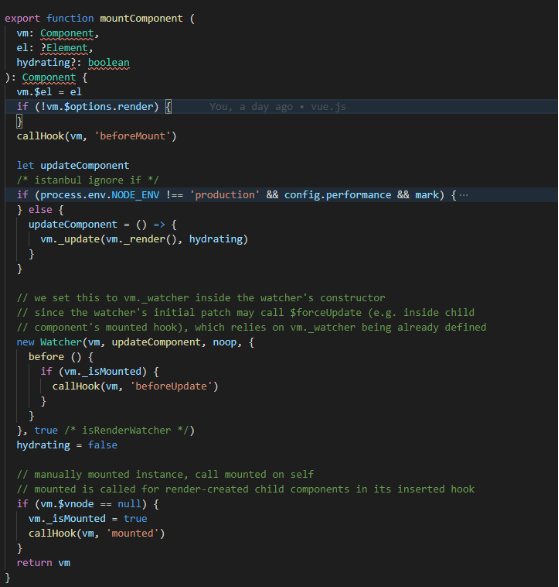Click 'NODE_ENV' in the process.env condition
Screen dimensions: 559x587
(135, 195)
